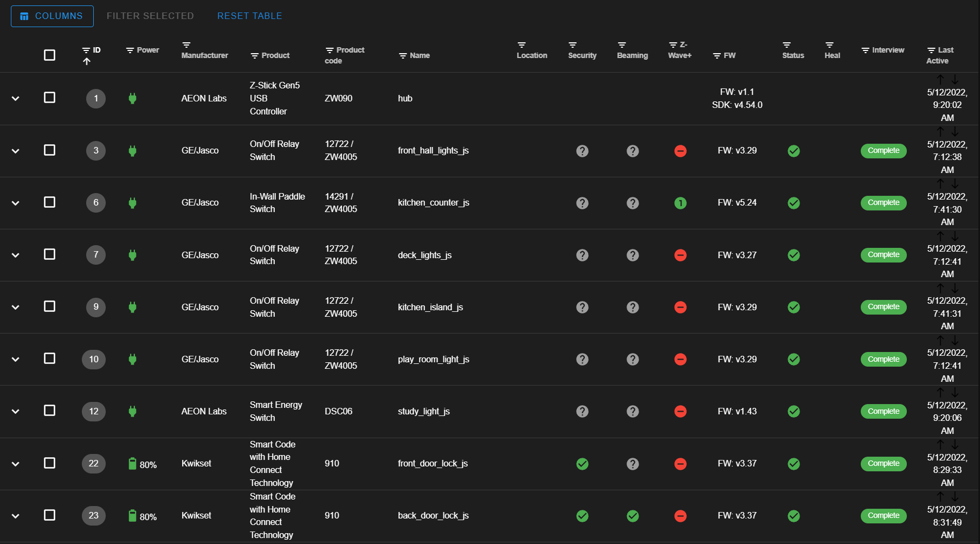This screenshot has height=544, width=980.
Task: Open the Manufacturer column filter icon
Action: point(186,45)
